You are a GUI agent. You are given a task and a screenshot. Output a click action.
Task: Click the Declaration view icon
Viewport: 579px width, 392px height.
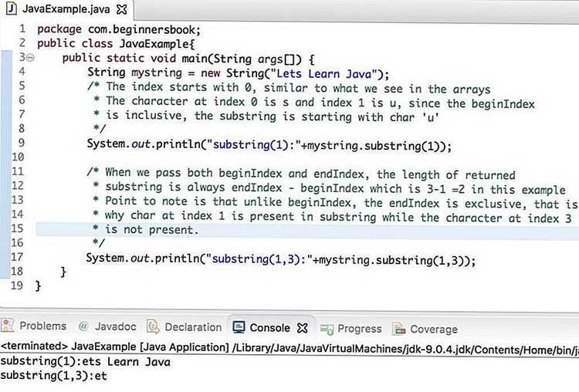153,327
